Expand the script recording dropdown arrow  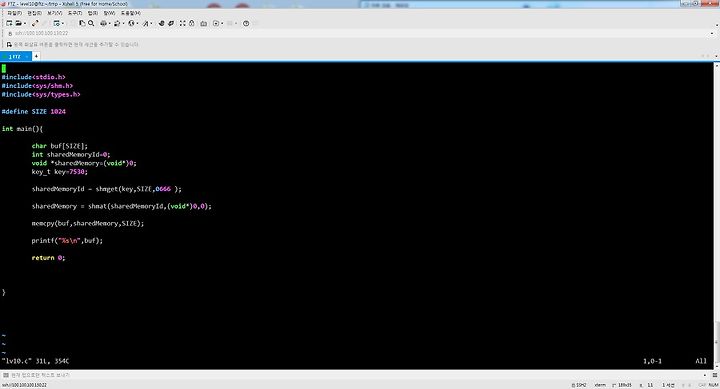pos(222,23)
